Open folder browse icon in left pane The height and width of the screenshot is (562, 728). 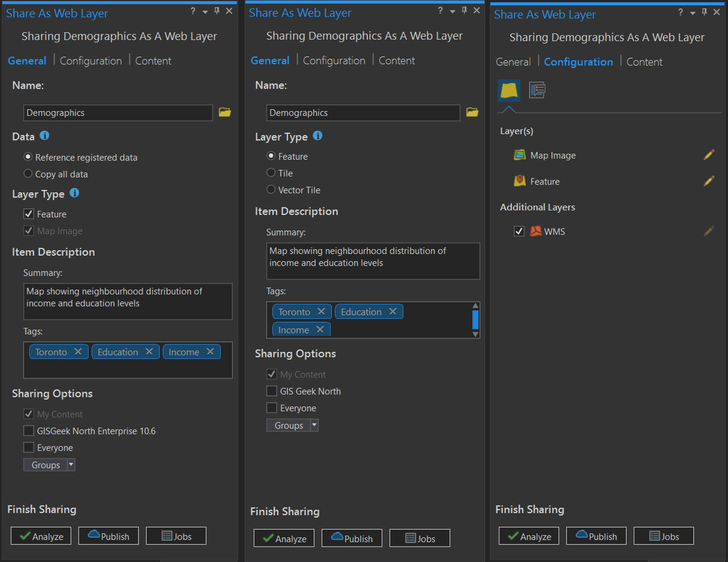[x=224, y=112]
